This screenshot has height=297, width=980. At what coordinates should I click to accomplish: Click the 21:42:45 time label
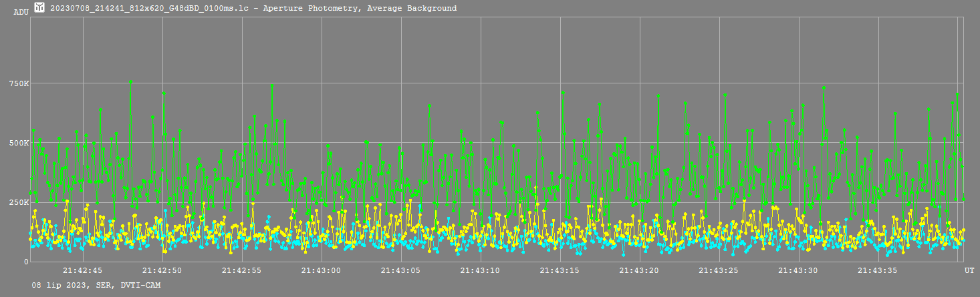(x=83, y=270)
